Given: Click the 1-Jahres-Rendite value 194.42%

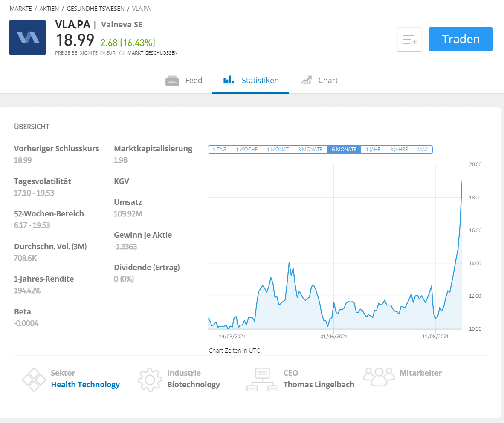Looking at the screenshot, I should pos(27,291).
